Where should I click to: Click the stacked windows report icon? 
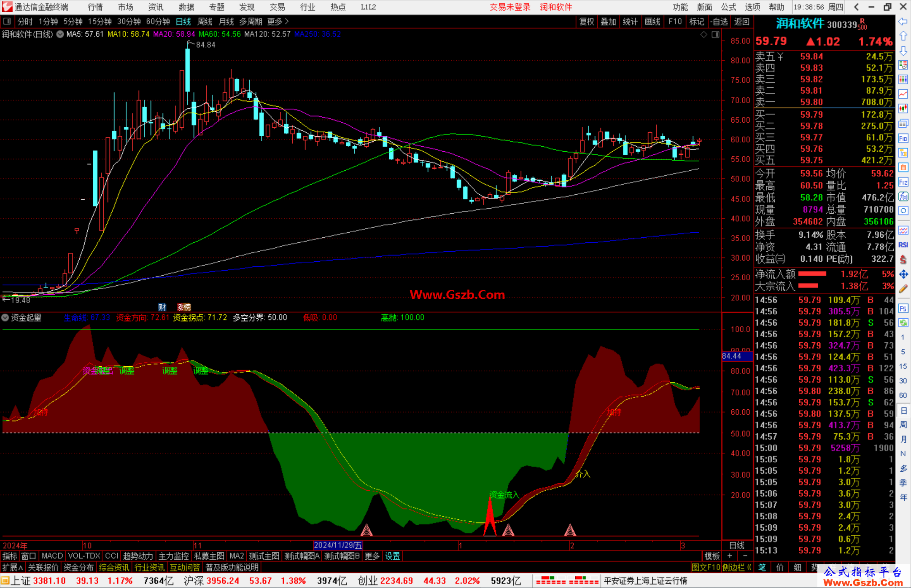(903, 124)
